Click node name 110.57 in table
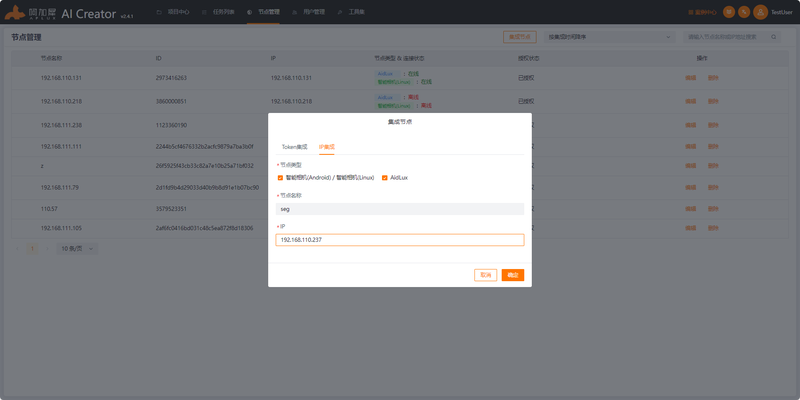 [x=48, y=209]
